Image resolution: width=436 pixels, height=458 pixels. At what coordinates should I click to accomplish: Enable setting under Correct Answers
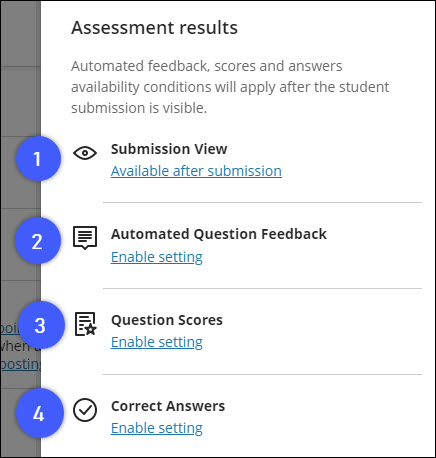[157, 428]
